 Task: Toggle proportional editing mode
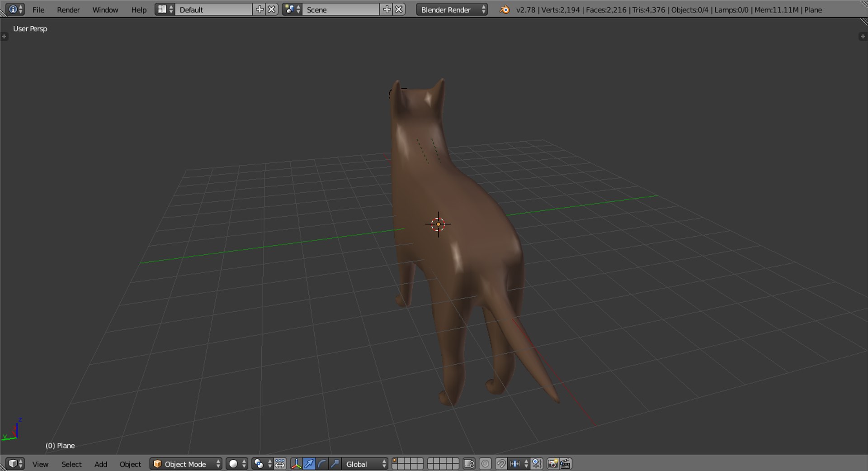point(485,464)
